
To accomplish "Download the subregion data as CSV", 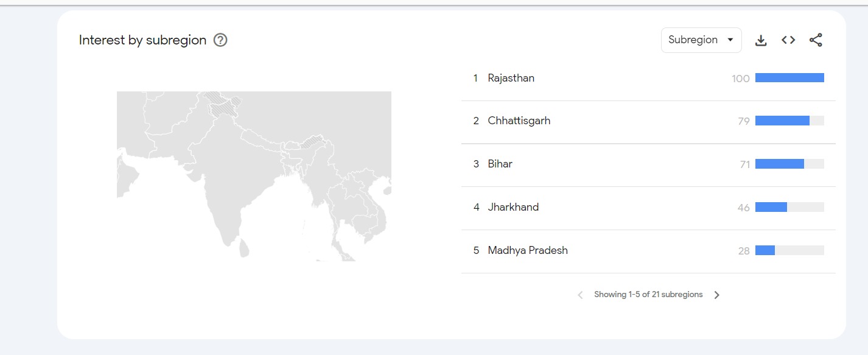I will pyautogui.click(x=760, y=40).
